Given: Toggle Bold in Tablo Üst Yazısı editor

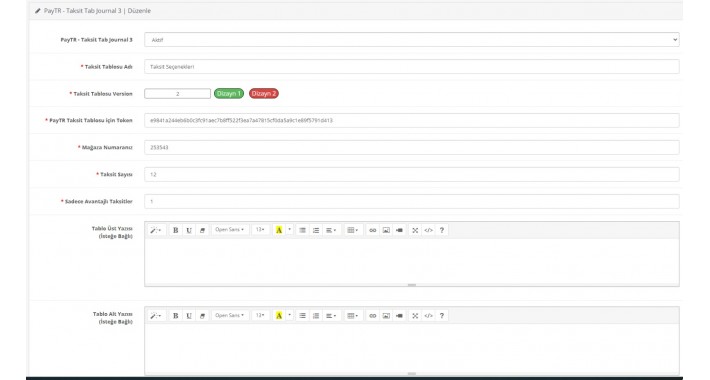Looking at the screenshot, I should pos(175,230).
